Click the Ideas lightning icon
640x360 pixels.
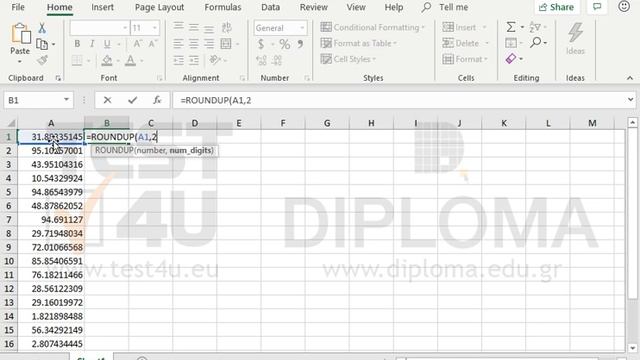pyautogui.click(x=575, y=33)
